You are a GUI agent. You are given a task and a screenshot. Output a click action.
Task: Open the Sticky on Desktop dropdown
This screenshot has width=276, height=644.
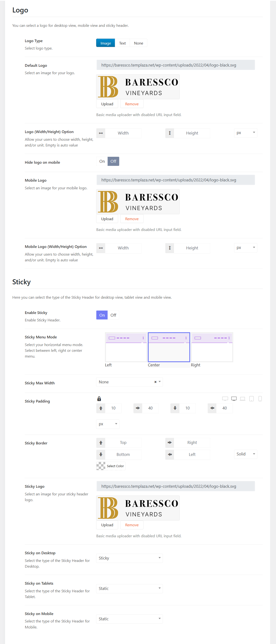(129, 558)
